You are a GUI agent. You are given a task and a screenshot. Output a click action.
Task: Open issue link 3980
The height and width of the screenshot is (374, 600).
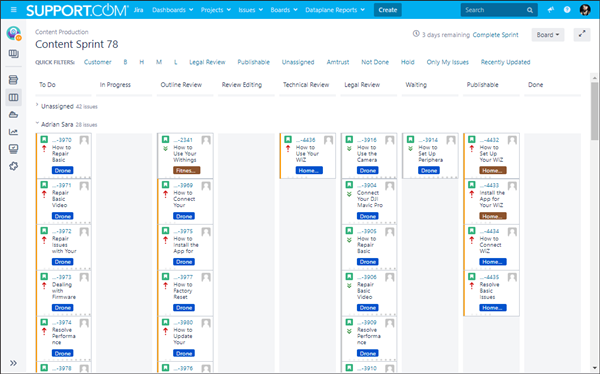[x=183, y=323]
